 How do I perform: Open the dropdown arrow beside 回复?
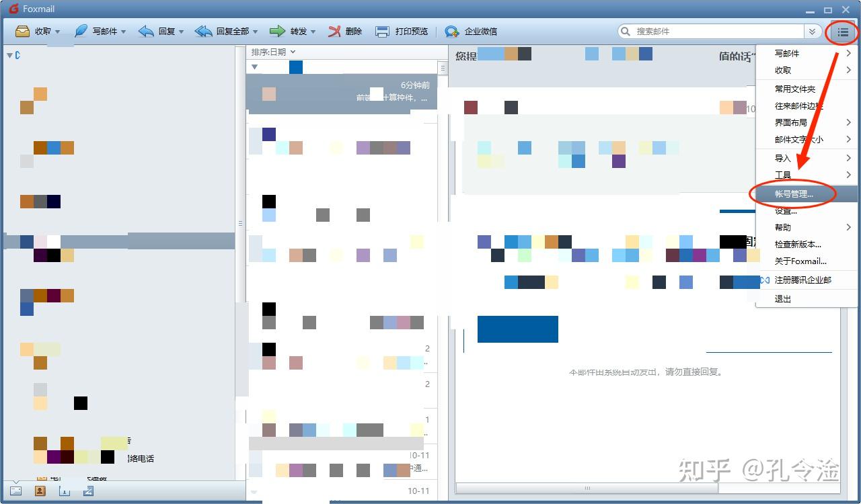182,32
